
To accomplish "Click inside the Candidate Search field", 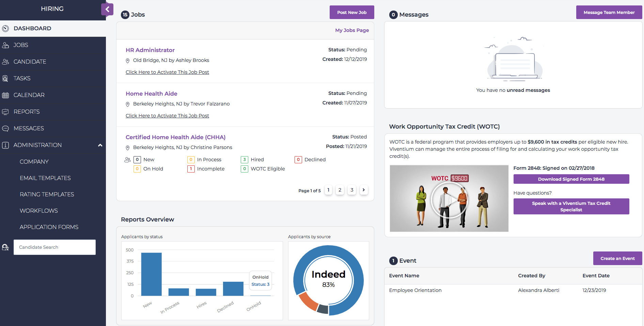I will click(54, 247).
